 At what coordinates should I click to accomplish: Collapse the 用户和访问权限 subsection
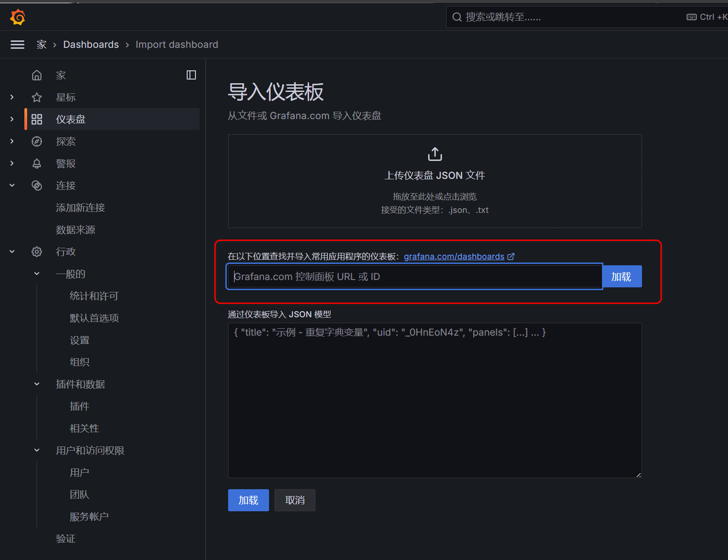[37, 450]
